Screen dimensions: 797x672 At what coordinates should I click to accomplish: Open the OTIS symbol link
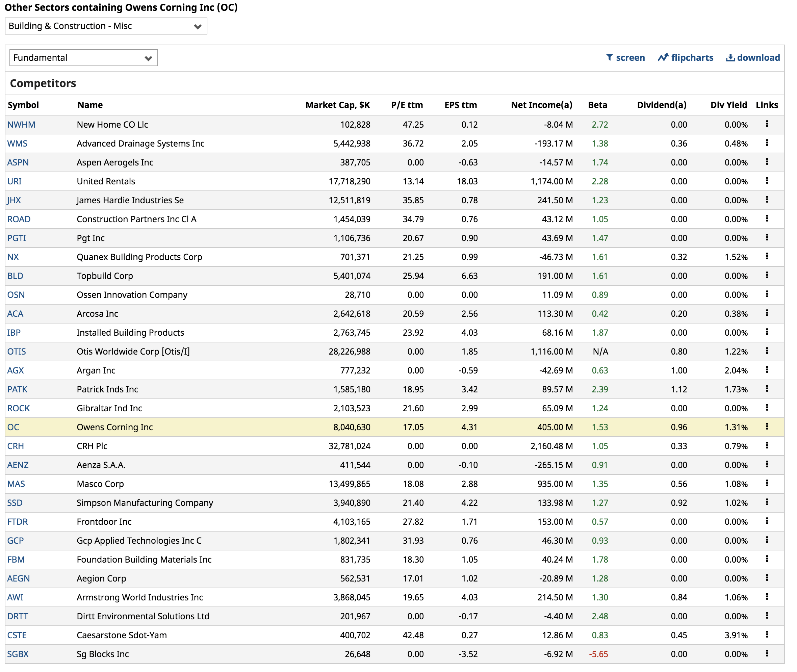click(x=17, y=352)
